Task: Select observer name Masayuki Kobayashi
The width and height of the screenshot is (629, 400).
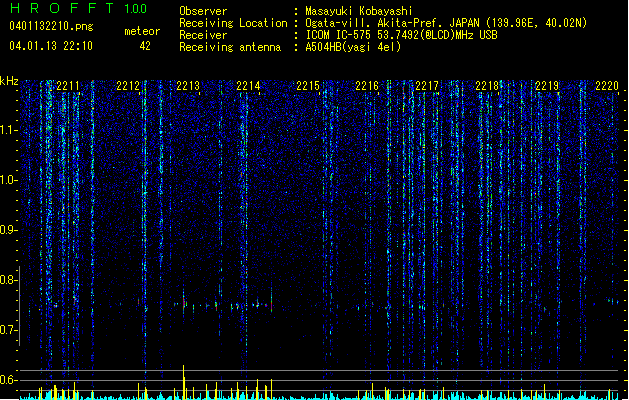Action: (359, 11)
